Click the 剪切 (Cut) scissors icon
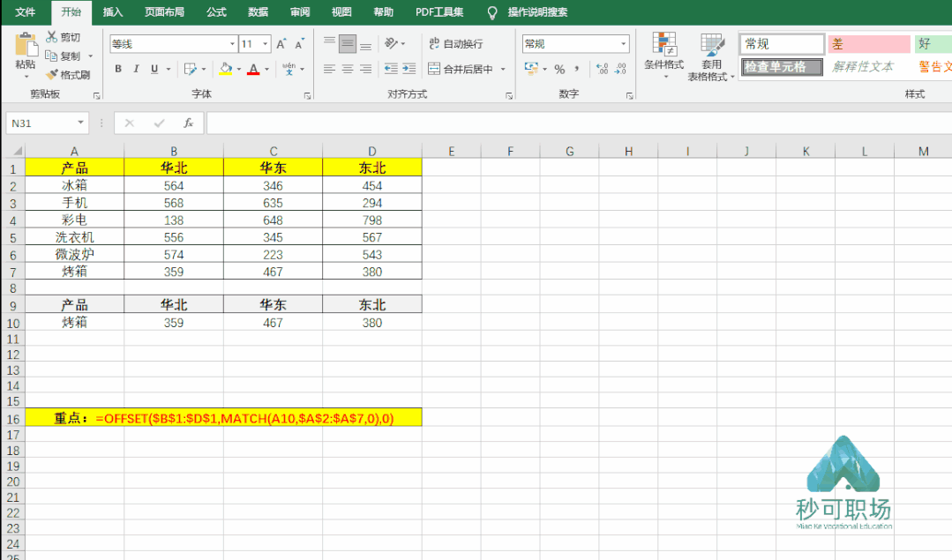952x560 pixels. click(50, 36)
